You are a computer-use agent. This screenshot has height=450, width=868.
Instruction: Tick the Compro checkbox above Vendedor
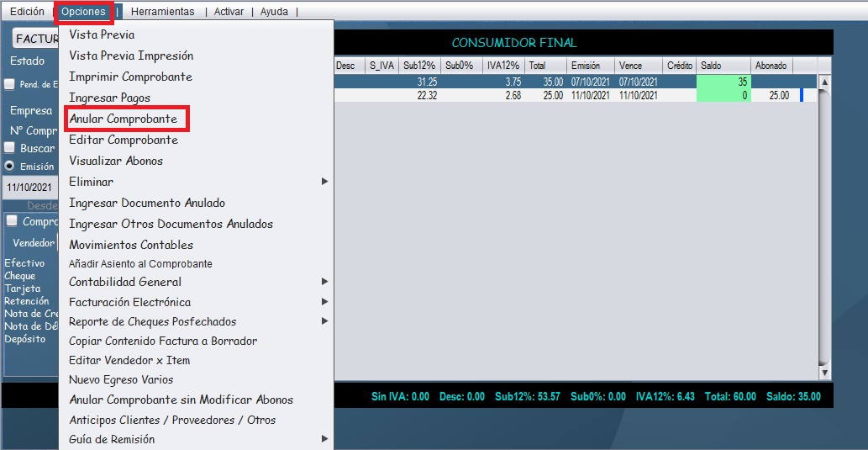tap(11, 221)
